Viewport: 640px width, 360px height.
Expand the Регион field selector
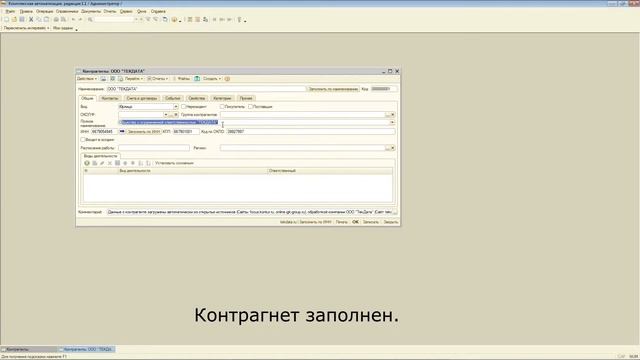coord(392,148)
